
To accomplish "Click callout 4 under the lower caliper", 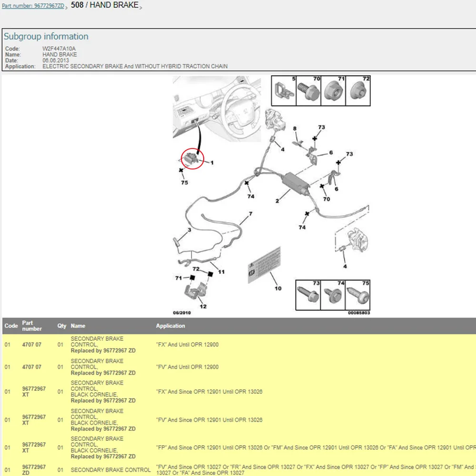I will [345, 266].
